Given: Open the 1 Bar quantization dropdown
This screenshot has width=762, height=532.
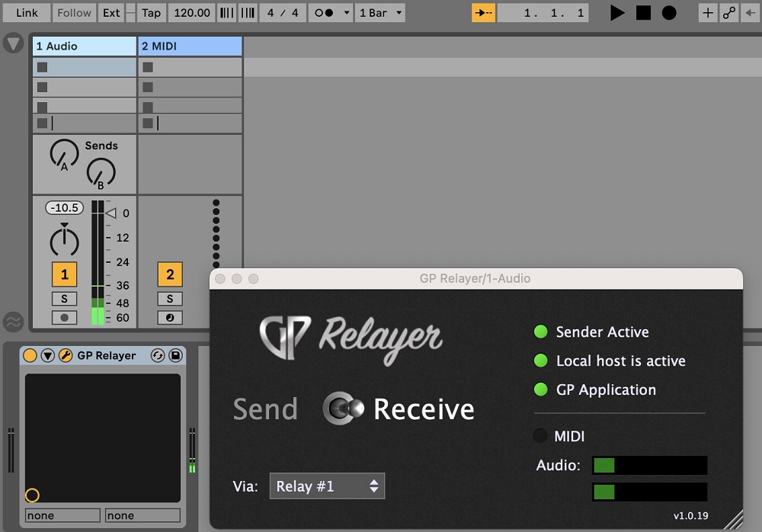Looking at the screenshot, I should coord(380,13).
